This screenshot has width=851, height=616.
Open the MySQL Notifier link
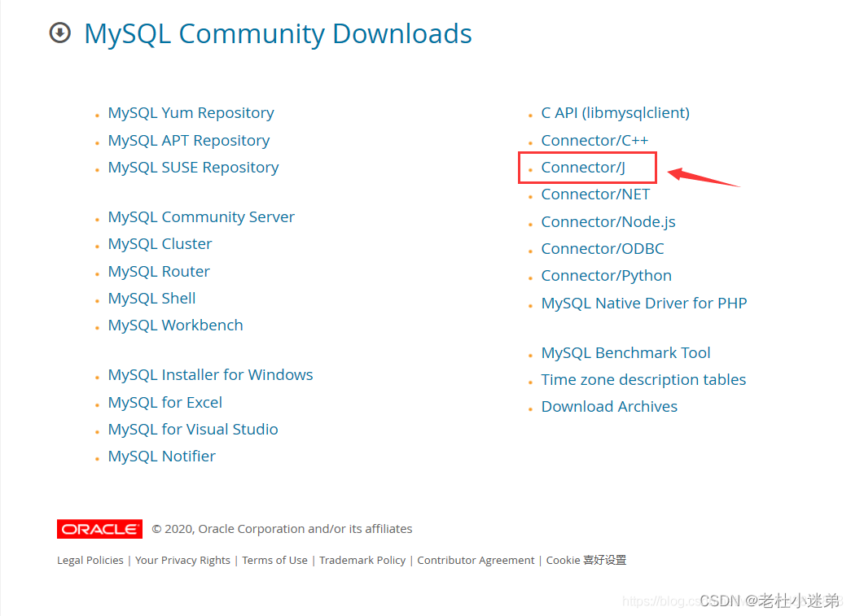click(161, 456)
